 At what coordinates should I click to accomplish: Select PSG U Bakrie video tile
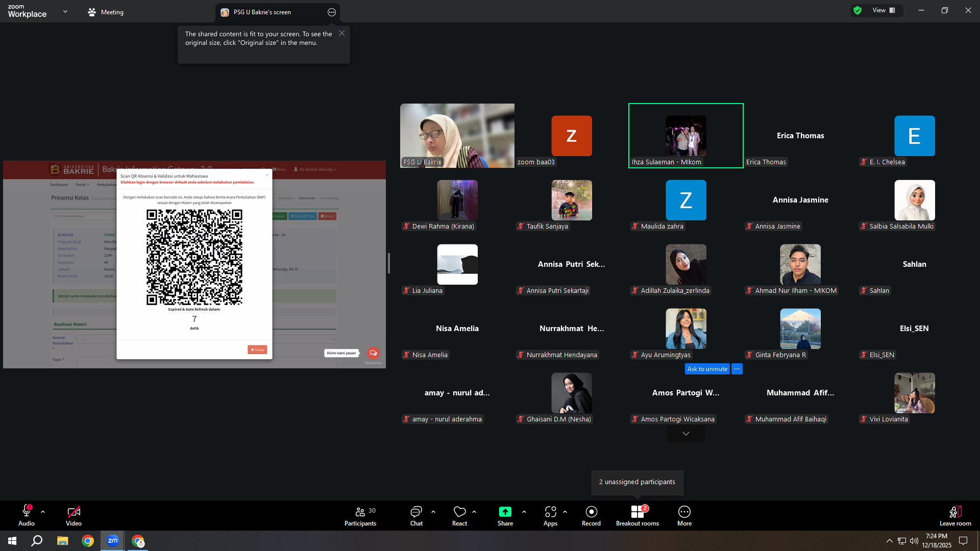point(457,136)
